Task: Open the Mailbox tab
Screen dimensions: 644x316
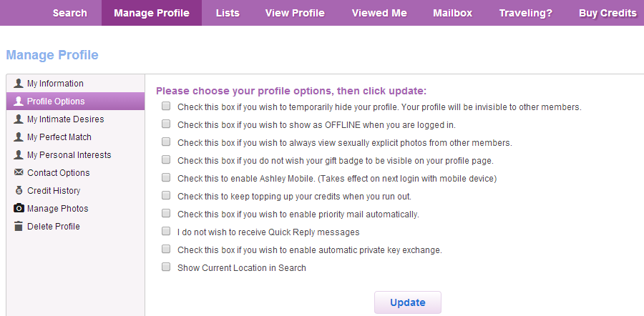Action: pyautogui.click(x=453, y=13)
